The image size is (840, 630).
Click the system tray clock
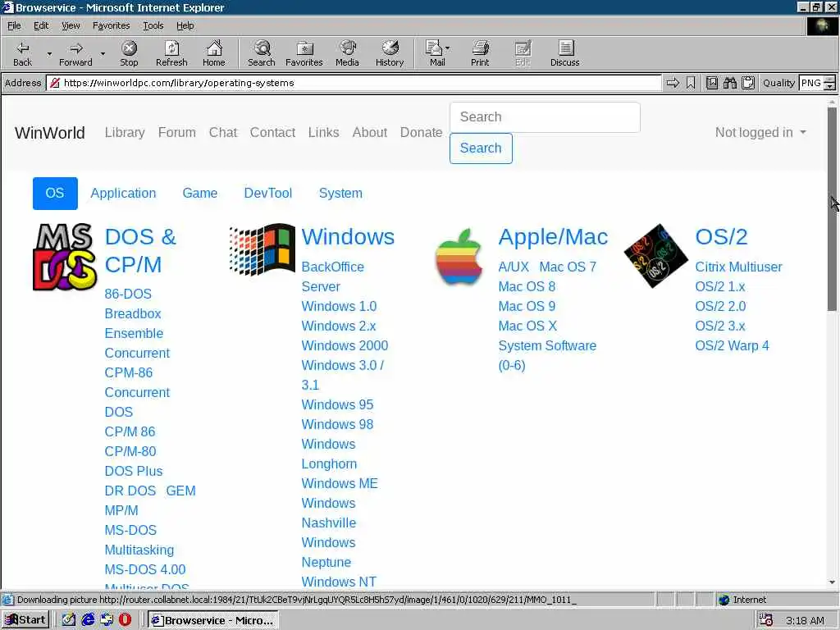805,620
